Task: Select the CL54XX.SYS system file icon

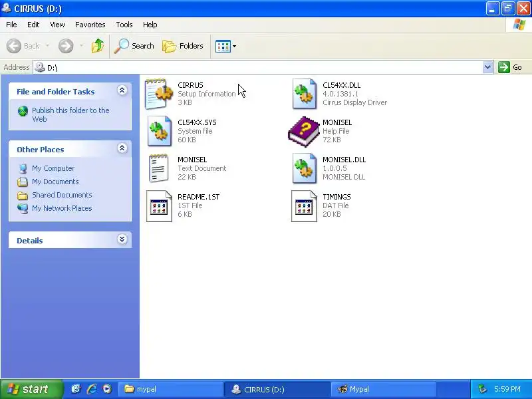Action: coord(159,131)
